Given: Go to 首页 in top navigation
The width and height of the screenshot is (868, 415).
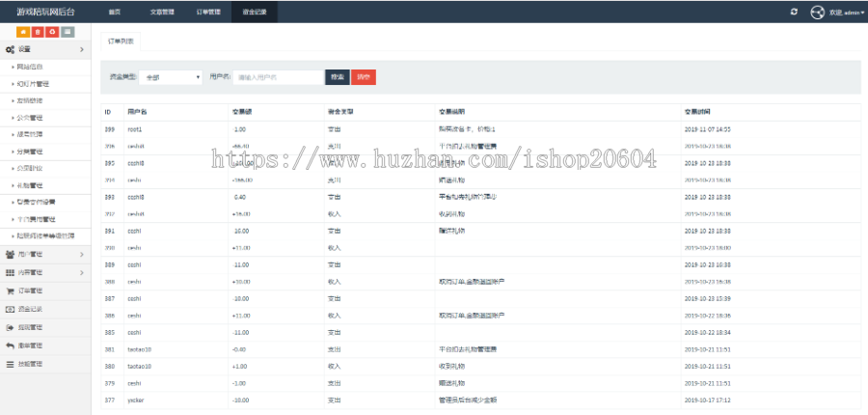Looking at the screenshot, I should click(x=115, y=12).
